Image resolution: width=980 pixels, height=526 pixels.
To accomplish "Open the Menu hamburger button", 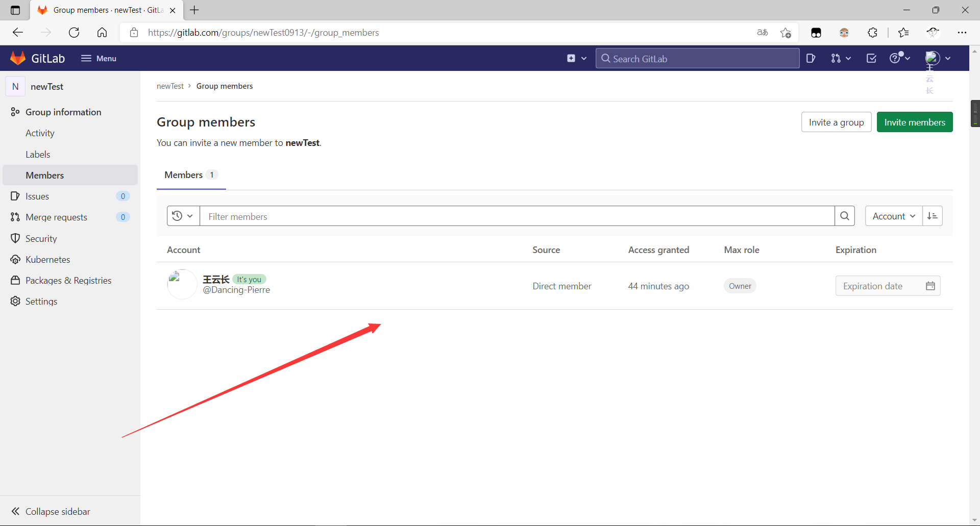I will pos(99,58).
